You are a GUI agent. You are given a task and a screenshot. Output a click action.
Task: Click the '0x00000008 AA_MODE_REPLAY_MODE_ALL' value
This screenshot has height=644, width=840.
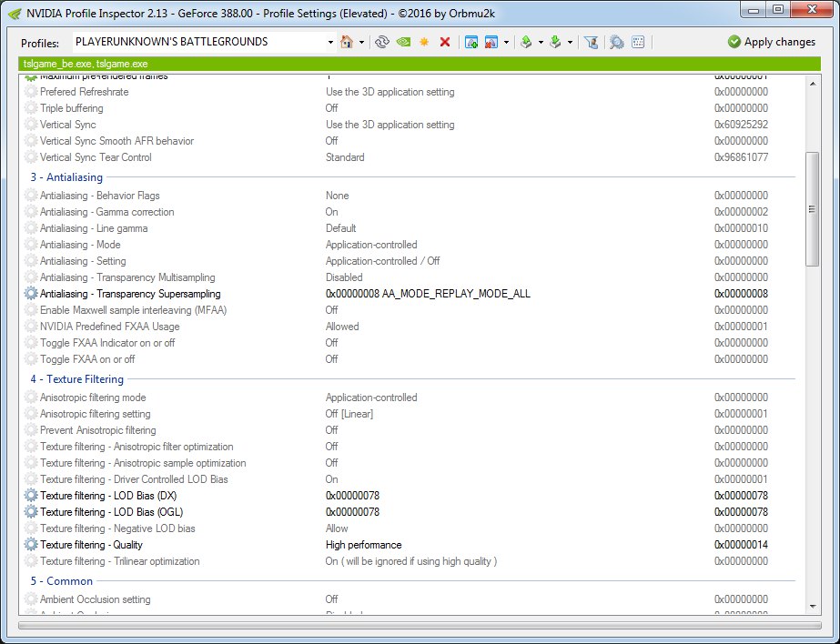pyautogui.click(x=428, y=294)
